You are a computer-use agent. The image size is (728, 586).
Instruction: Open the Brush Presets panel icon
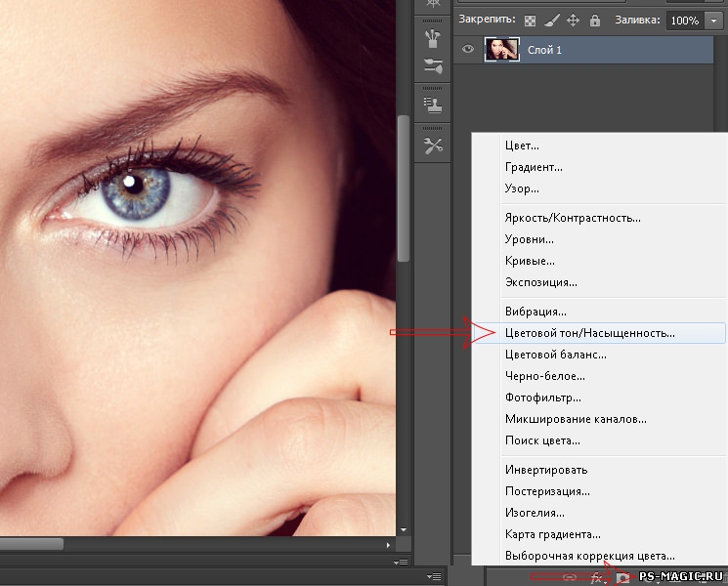point(432,65)
